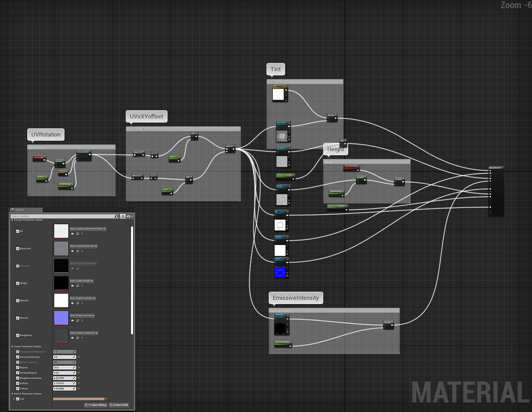The width and height of the screenshot is (532, 412).
Task: Reset Roughness texture to default
Action: click(x=82, y=338)
